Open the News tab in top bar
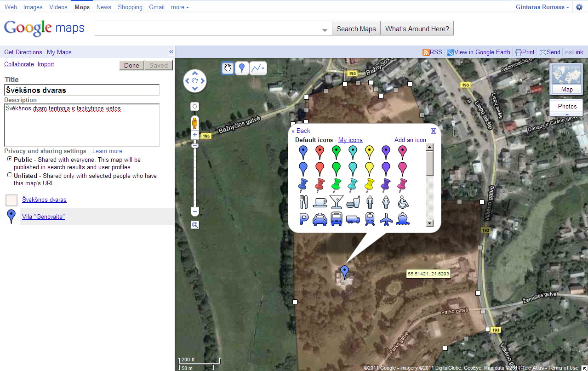The height and width of the screenshot is (371, 588). pyautogui.click(x=103, y=7)
